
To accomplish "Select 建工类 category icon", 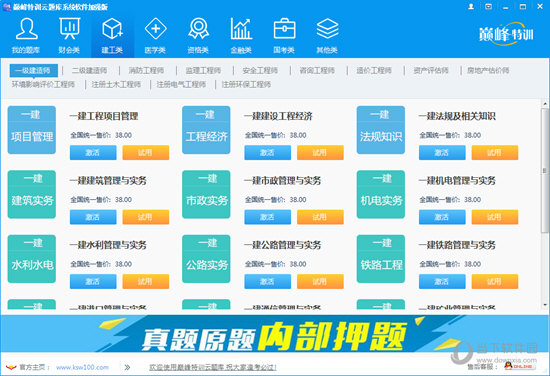I will coord(112,36).
